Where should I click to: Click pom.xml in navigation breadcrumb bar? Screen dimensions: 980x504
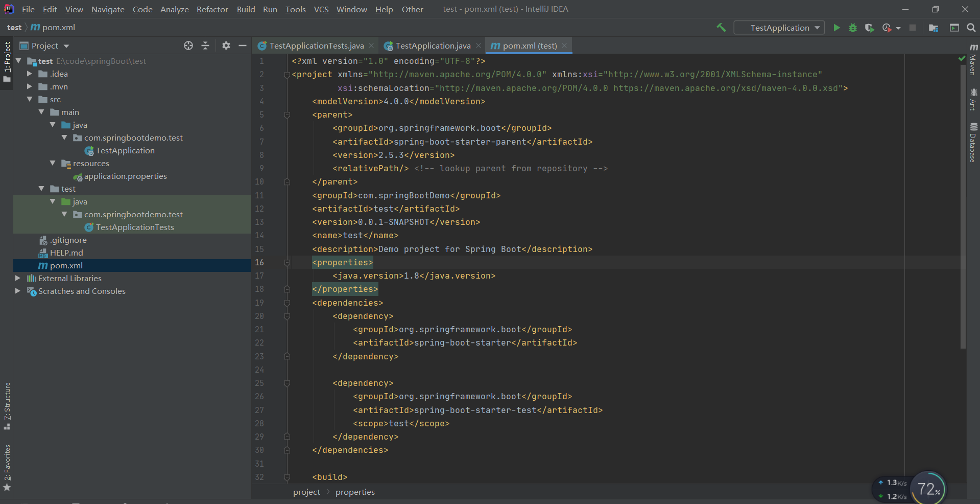[x=58, y=28]
